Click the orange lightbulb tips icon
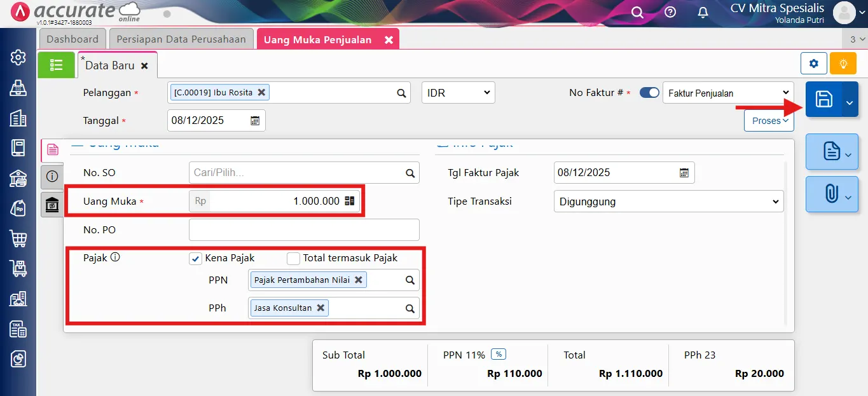868x396 pixels. (x=843, y=64)
